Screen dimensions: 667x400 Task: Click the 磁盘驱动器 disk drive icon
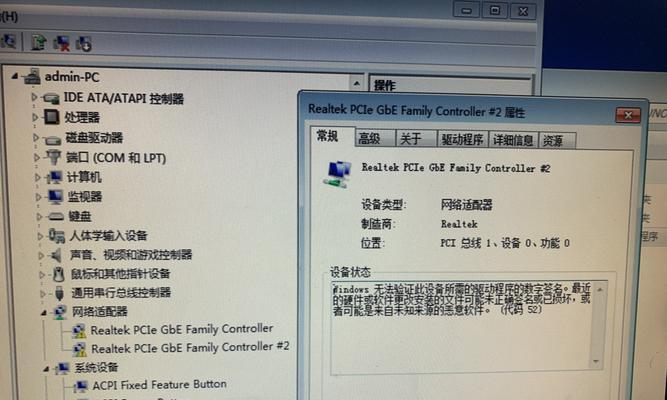[53, 139]
